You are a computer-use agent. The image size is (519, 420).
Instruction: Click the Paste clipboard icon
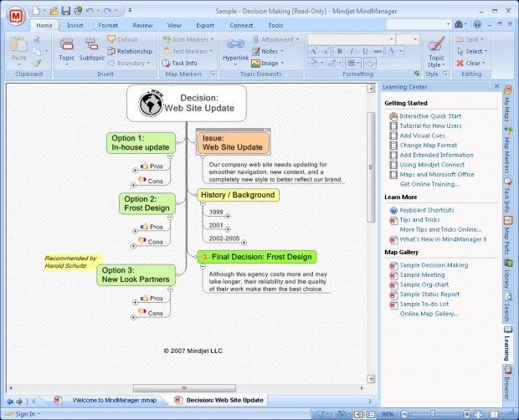(x=19, y=44)
